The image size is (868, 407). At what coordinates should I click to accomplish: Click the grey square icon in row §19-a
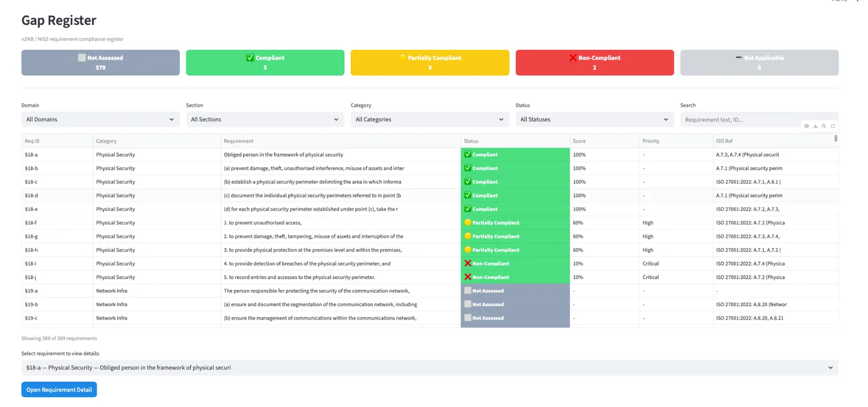click(x=468, y=290)
